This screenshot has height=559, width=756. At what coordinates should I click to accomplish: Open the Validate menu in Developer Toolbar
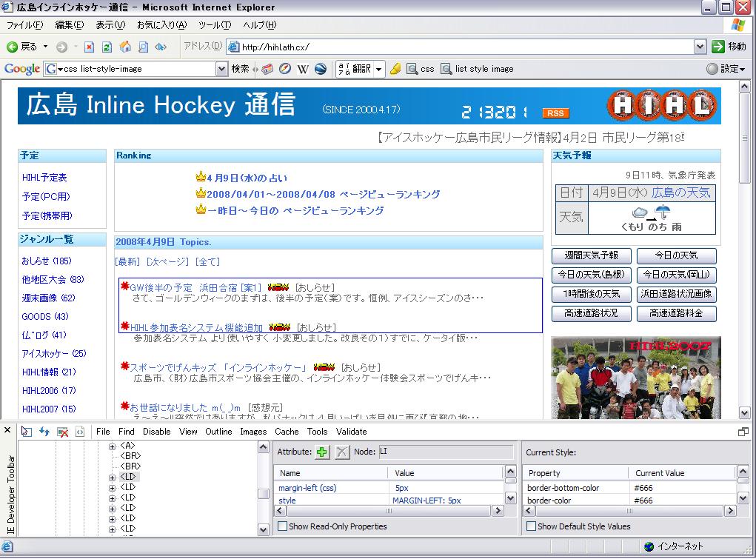(351, 432)
